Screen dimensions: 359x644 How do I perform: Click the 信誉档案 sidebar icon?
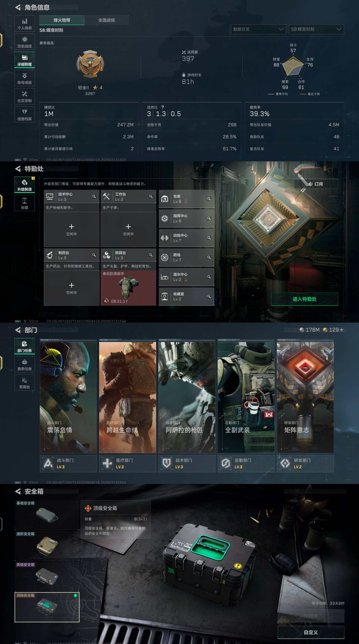24,115
